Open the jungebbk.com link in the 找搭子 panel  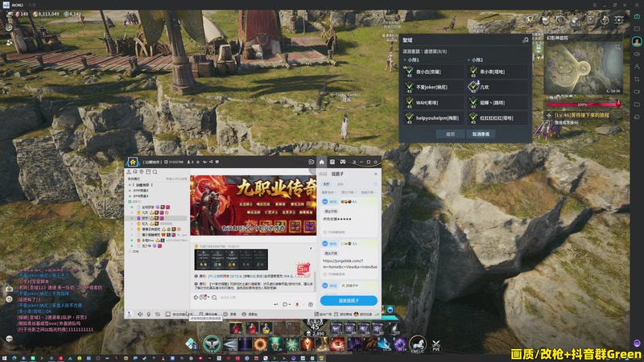(x=350, y=264)
